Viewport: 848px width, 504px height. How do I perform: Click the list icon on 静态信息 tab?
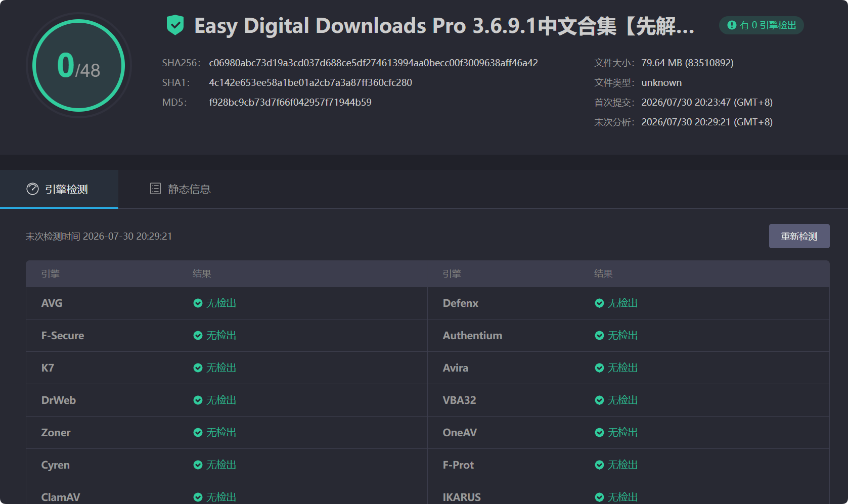click(x=155, y=189)
